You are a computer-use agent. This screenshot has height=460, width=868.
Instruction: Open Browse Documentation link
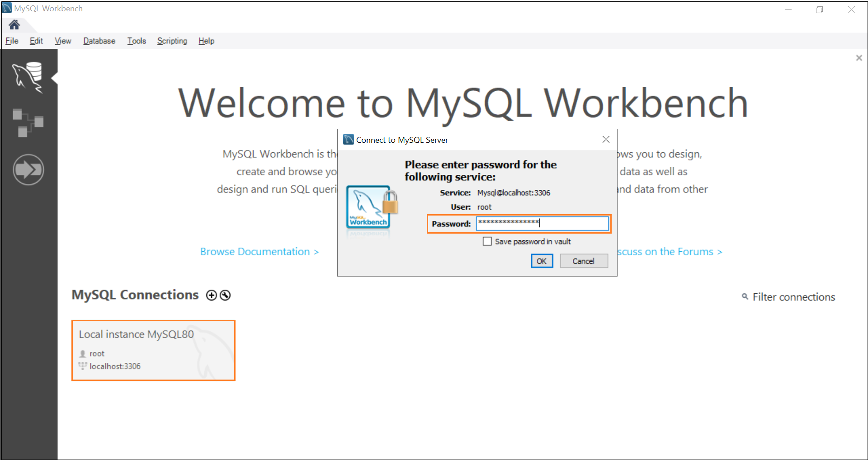pyautogui.click(x=259, y=252)
